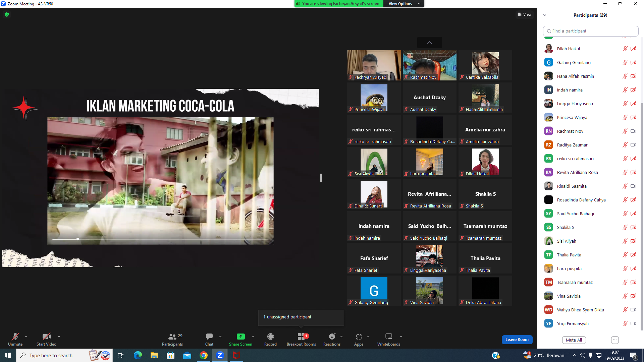Expand whiteboards options arrow

401,337
